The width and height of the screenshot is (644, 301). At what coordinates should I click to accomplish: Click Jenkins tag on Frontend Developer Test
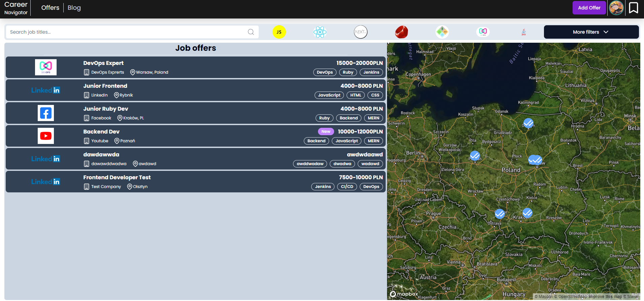[x=323, y=187]
